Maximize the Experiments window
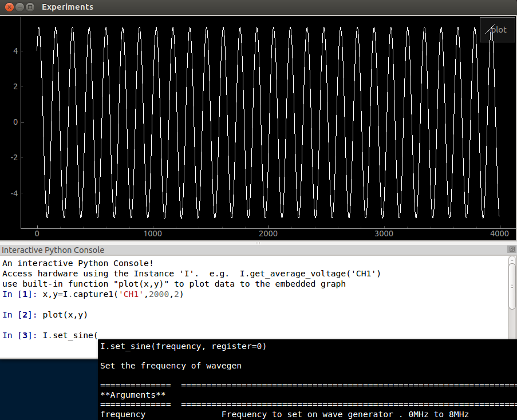The image size is (517, 420). point(30,7)
